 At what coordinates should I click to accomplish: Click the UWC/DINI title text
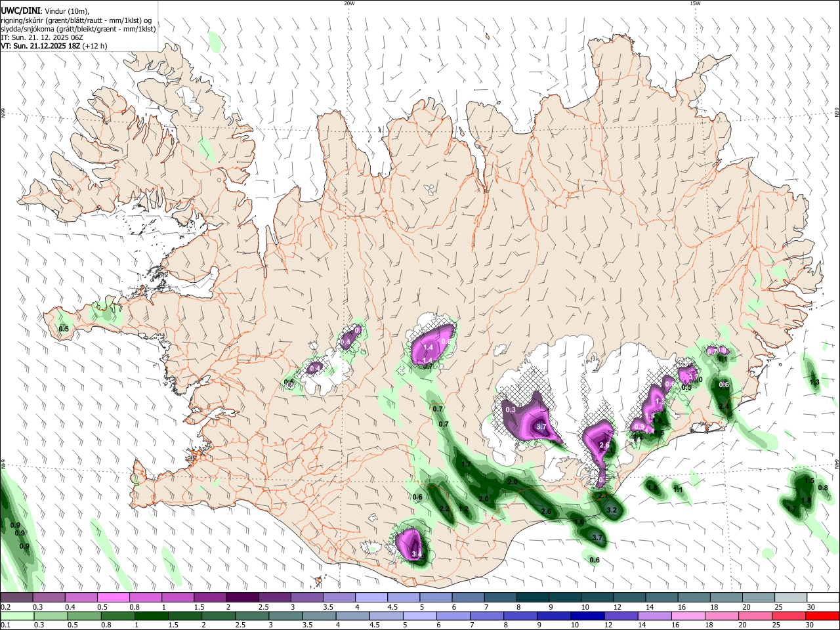(19, 10)
